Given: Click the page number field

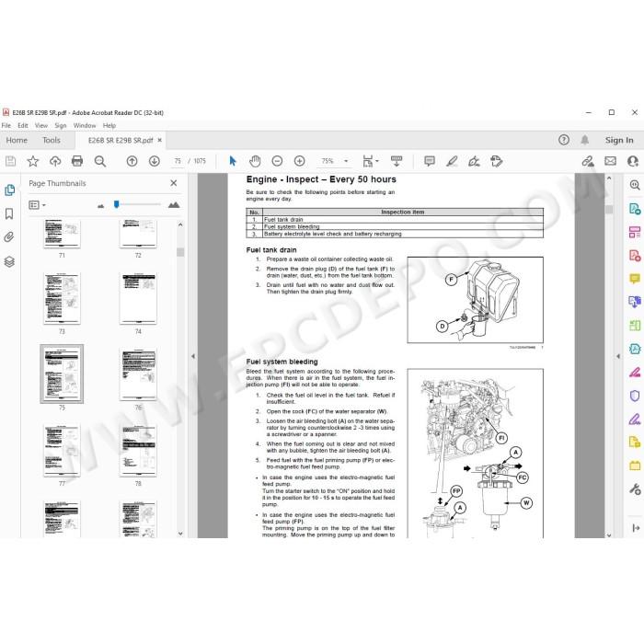Looking at the screenshot, I should (x=178, y=161).
